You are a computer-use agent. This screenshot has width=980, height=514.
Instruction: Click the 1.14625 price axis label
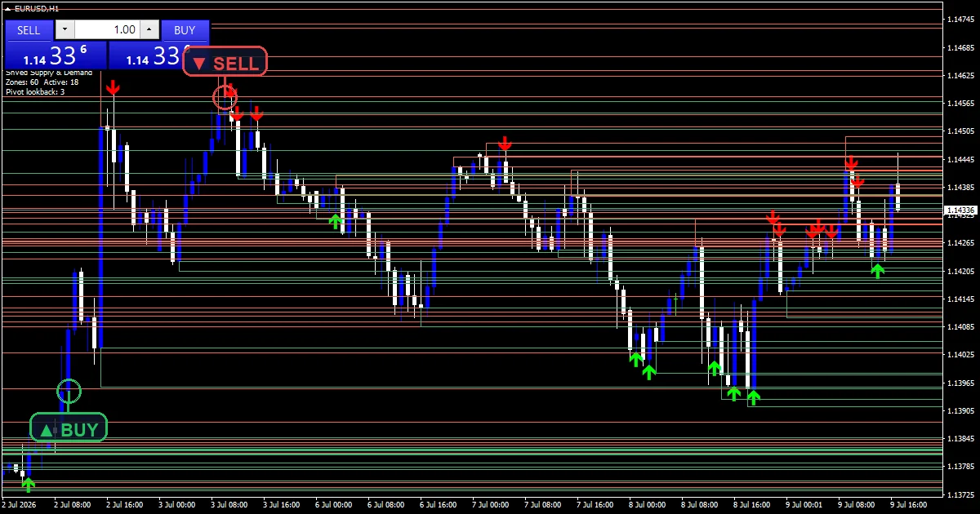[960, 75]
